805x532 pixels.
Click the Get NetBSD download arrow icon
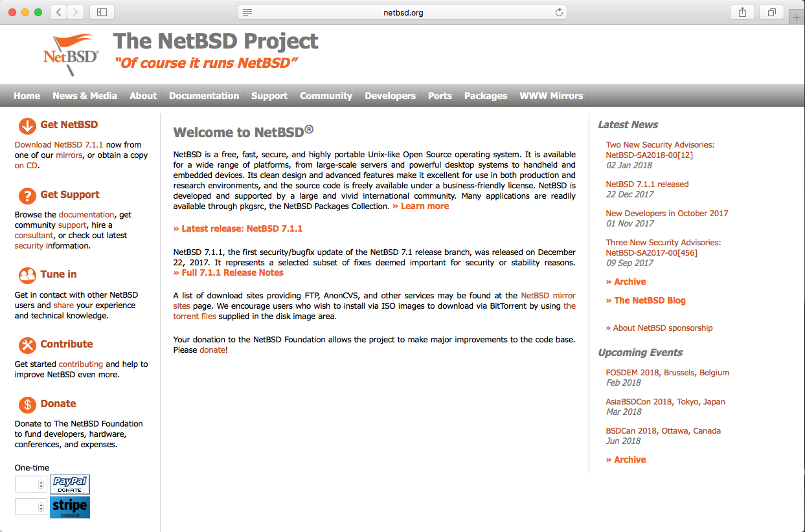pyautogui.click(x=27, y=126)
